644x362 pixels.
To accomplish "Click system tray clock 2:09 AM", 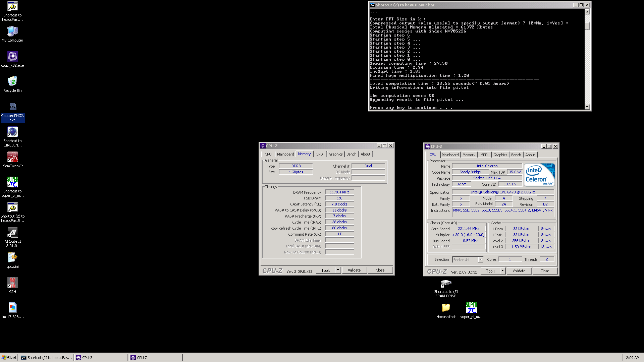I will [x=633, y=358].
